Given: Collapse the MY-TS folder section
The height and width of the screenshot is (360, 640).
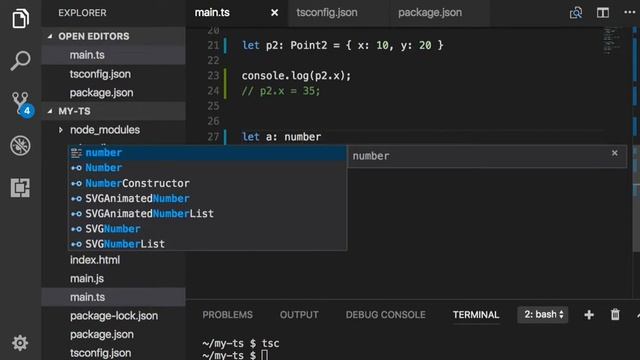Looking at the screenshot, I should point(113,111).
